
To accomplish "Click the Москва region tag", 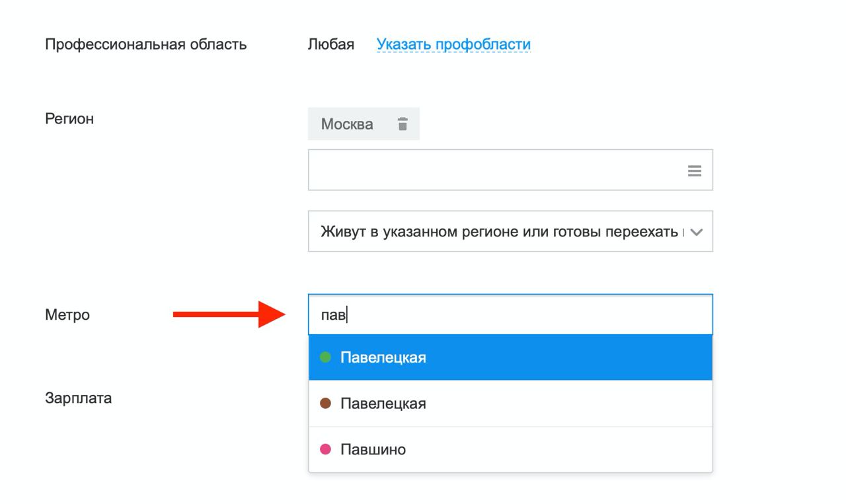I will click(x=364, y=124).
